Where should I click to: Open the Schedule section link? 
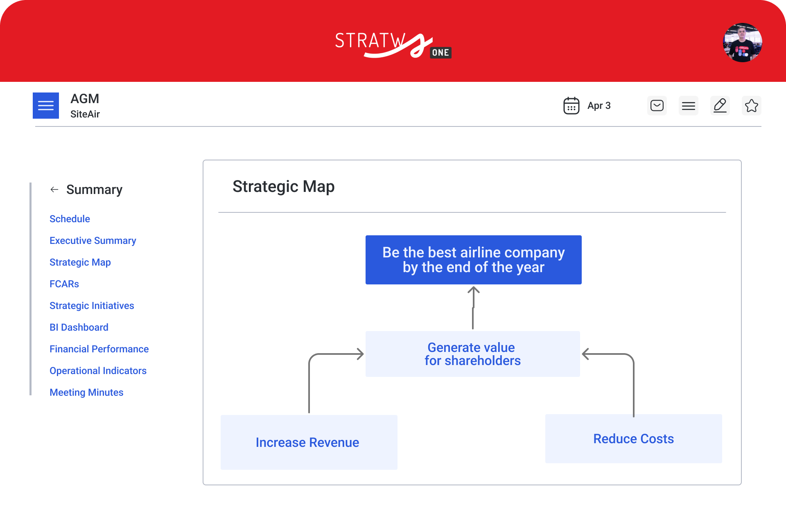[70, 219]
